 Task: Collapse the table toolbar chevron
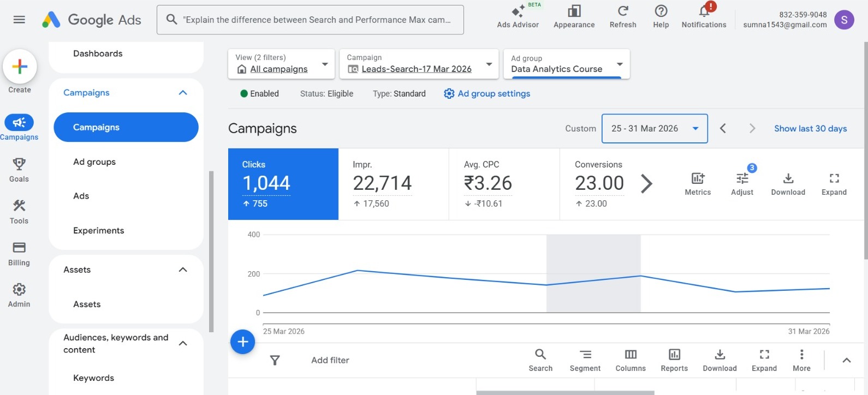(x=847, y=360)
